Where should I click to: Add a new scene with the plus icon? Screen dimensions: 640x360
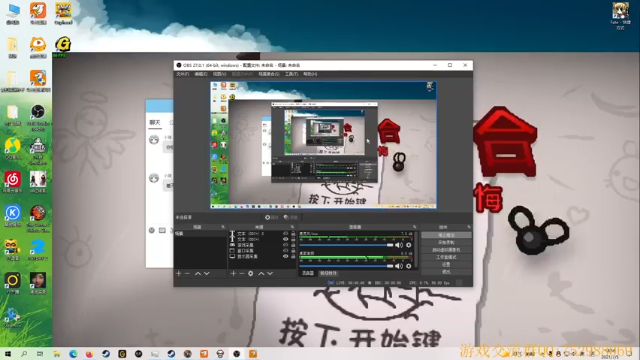pos(178,273)
